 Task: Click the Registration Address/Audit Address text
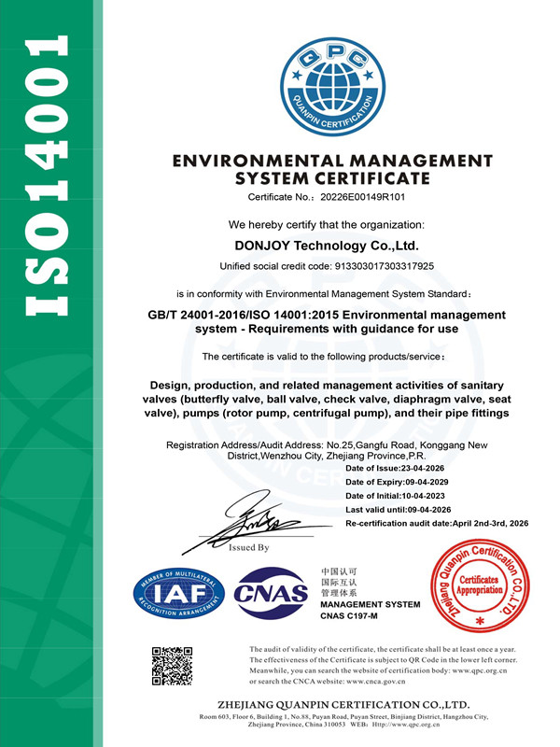(x=327, y=450)
